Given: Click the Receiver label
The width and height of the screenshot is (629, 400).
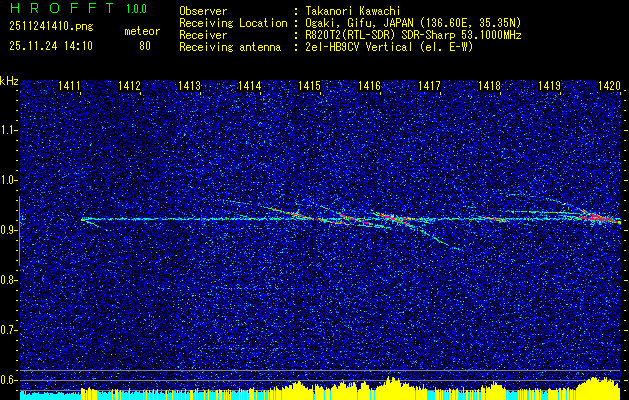Looking at the screenshot, I should coord(203,35).
